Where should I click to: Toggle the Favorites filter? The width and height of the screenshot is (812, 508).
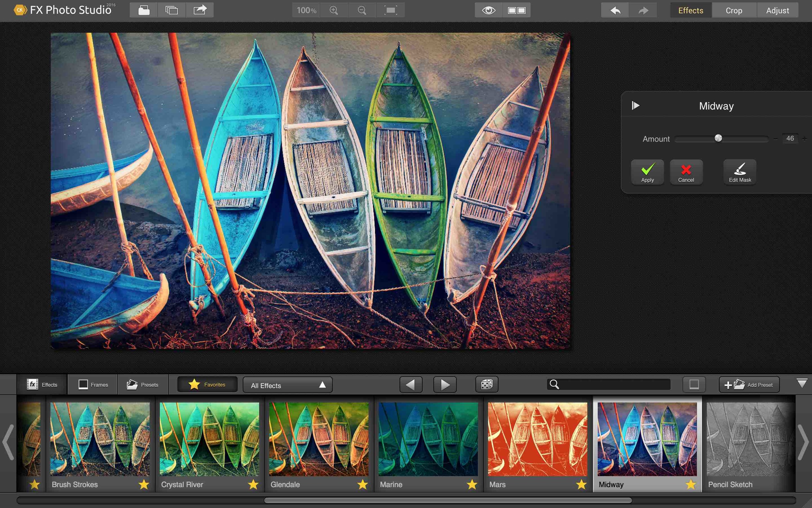point(207,384)
